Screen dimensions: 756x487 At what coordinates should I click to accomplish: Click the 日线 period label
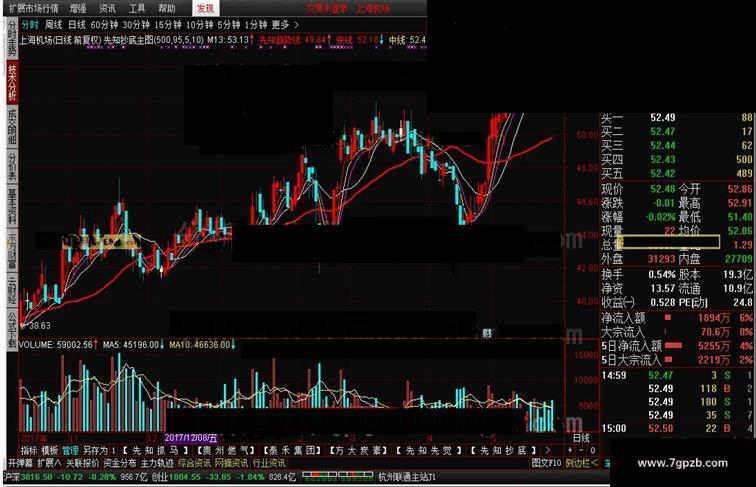tap(581, 438)
